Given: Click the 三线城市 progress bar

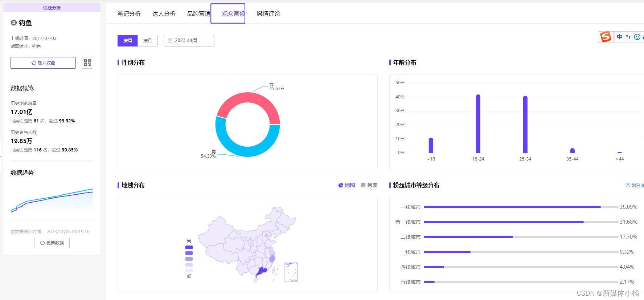Looking at the screenshot, I should pyautogui.click(x=521, y=252).
